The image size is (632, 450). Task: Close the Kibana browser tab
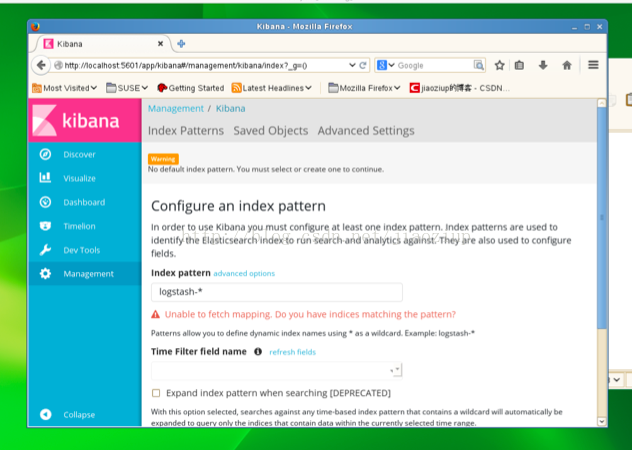160,44
